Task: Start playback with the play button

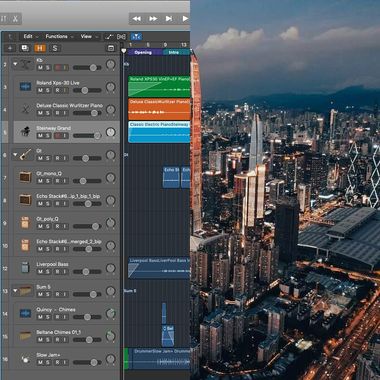Action: point(185,19)
